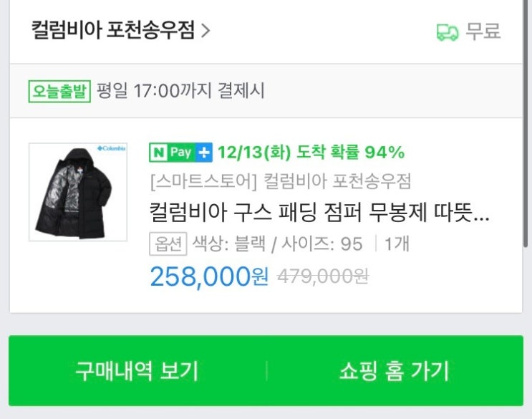The width and height of the screenshot is (532, 419).
Task: Click the blue plus icon beside Pay
Action: [204, 152]
